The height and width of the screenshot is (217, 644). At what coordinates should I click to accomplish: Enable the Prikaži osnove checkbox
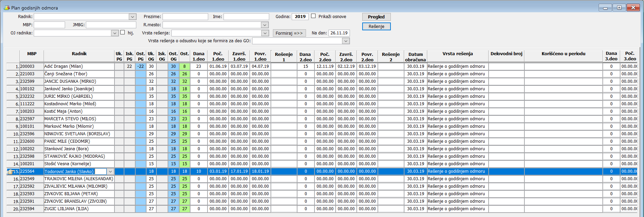(313, 16)
